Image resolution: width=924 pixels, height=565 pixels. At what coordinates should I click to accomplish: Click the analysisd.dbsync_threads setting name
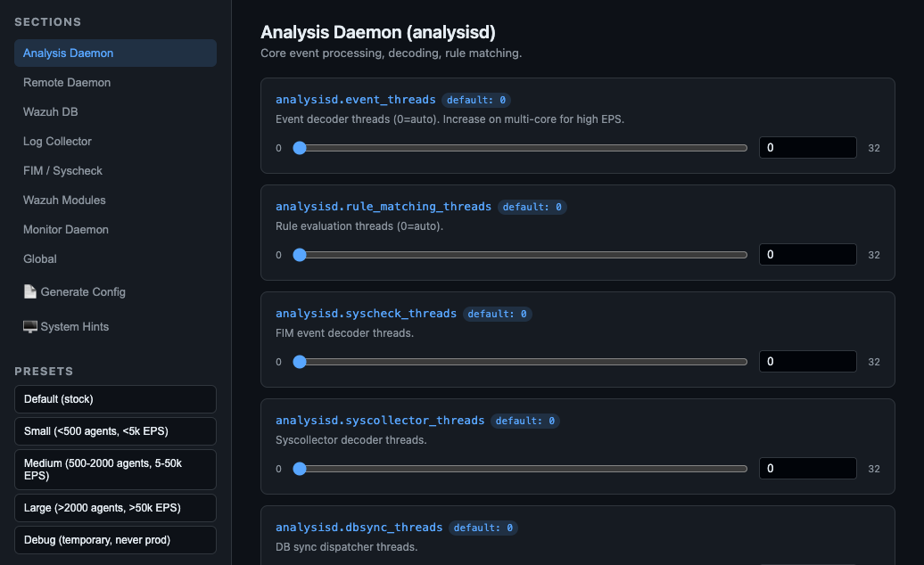(359, 528)
